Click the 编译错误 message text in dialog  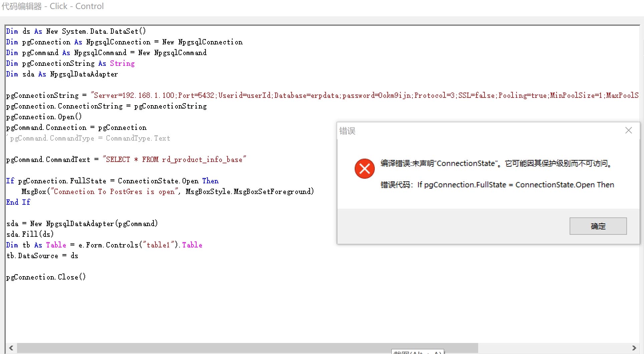click(x=497, y=163)
